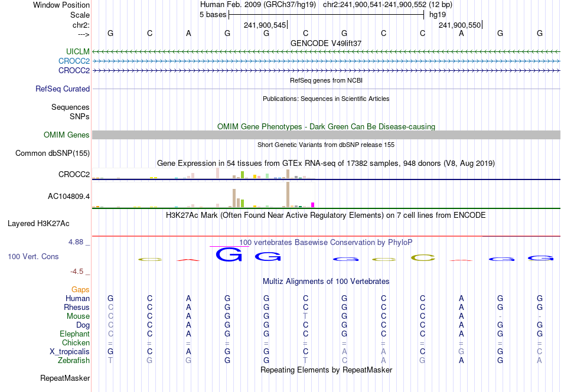Viewport: 561px width, 392px height.
Task: Click the SNPs publications label
Action: click(80, 117)
